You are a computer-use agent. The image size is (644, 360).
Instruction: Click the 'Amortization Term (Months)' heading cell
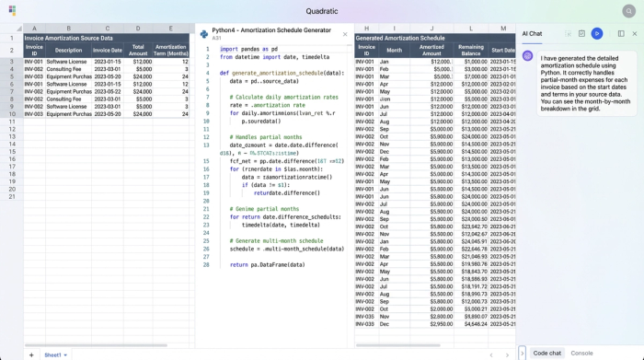[x=171, y=50]
